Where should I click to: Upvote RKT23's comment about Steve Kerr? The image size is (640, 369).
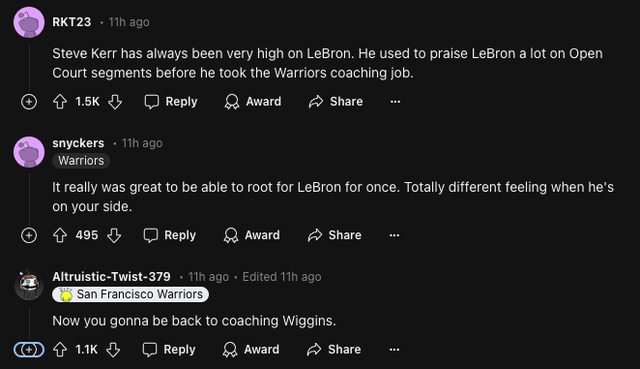60,102
